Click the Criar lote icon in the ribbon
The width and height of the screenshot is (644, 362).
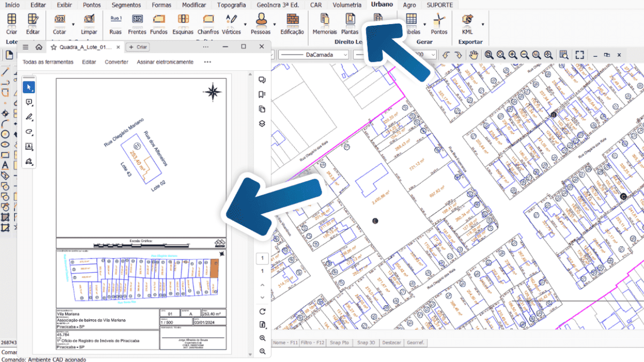[12, 20]
